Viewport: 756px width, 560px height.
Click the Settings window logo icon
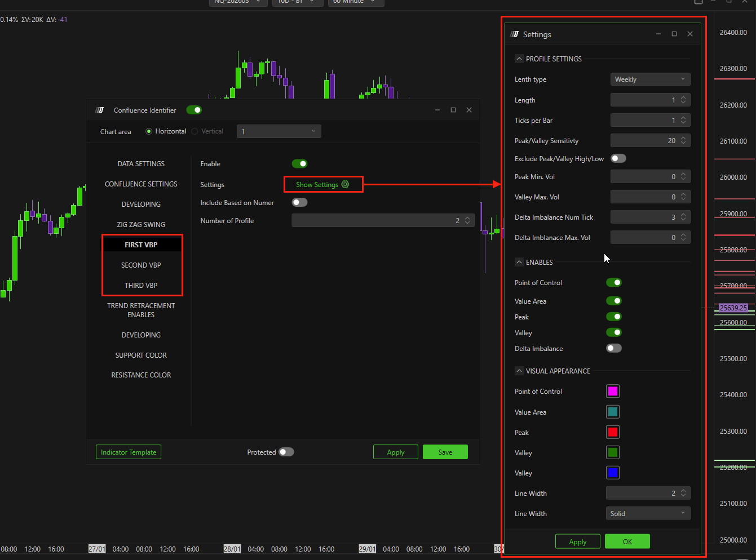(x=514, y=34)
